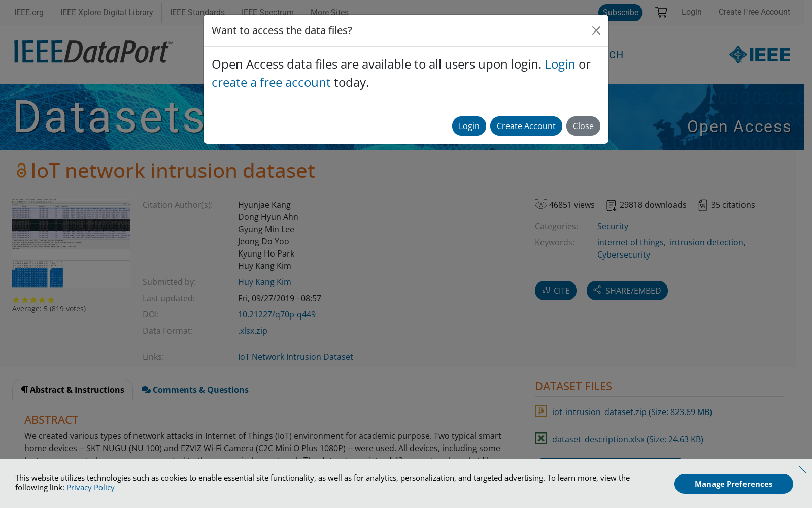Click the open access lock icon by title
Viewport: 812px width, 508px height.
pos(21,171)
